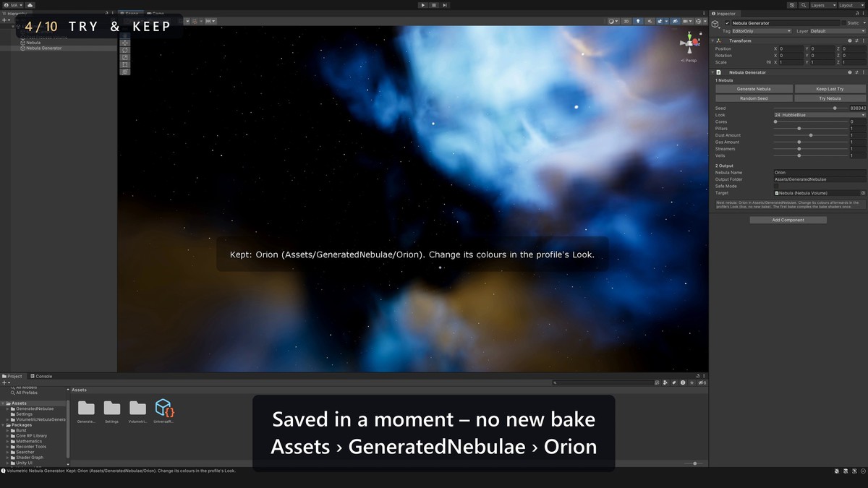The image size is (868, 488).
Task: Click the Nebula Name field Orion
Action: [x=820, y=172]
